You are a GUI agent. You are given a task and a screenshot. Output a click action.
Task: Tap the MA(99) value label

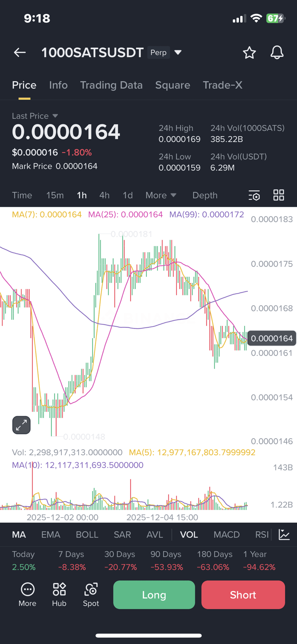[x=207, y=214]
